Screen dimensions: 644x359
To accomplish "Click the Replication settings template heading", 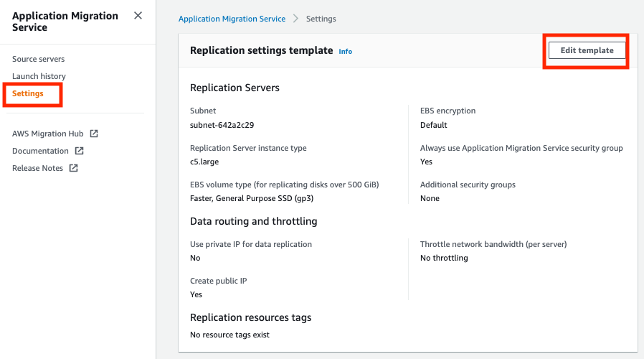I will pos(261,50).
